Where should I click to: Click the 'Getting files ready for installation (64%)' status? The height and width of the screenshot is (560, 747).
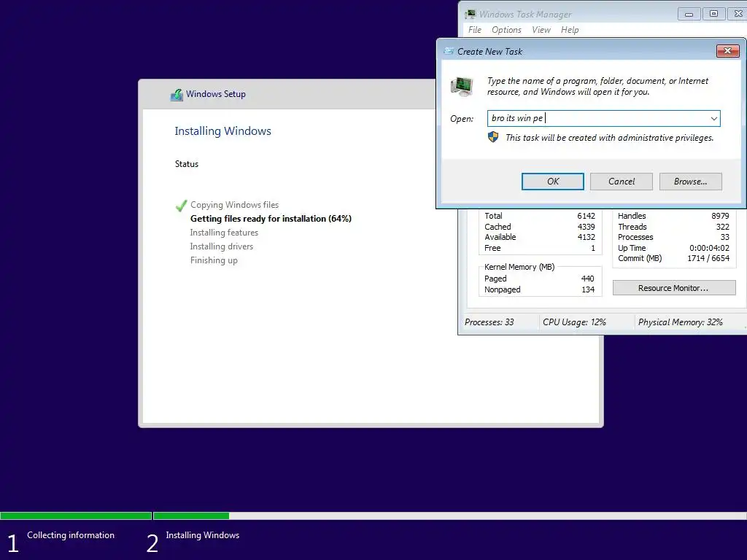(271, 219)
